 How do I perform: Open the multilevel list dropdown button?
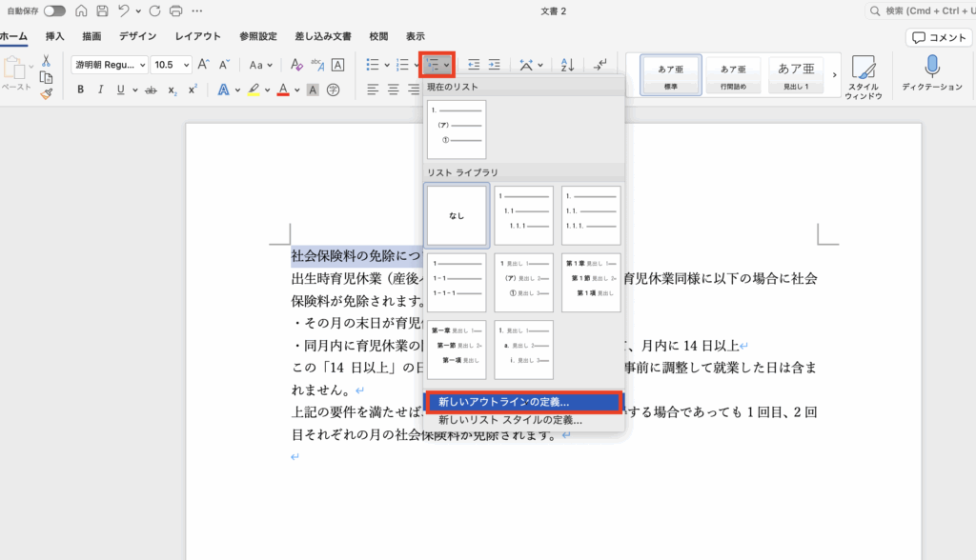pos(438,65)
